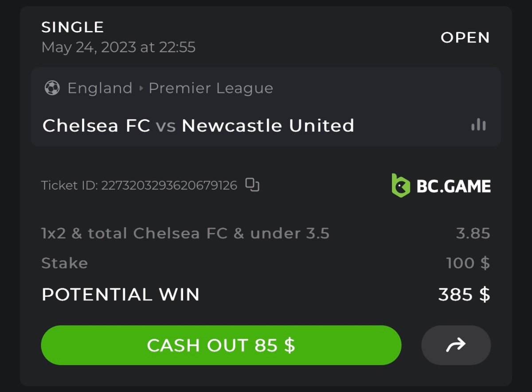Click the breadcrumb arrow after England
Screen dimensions: 532x392
coord(141,88)
